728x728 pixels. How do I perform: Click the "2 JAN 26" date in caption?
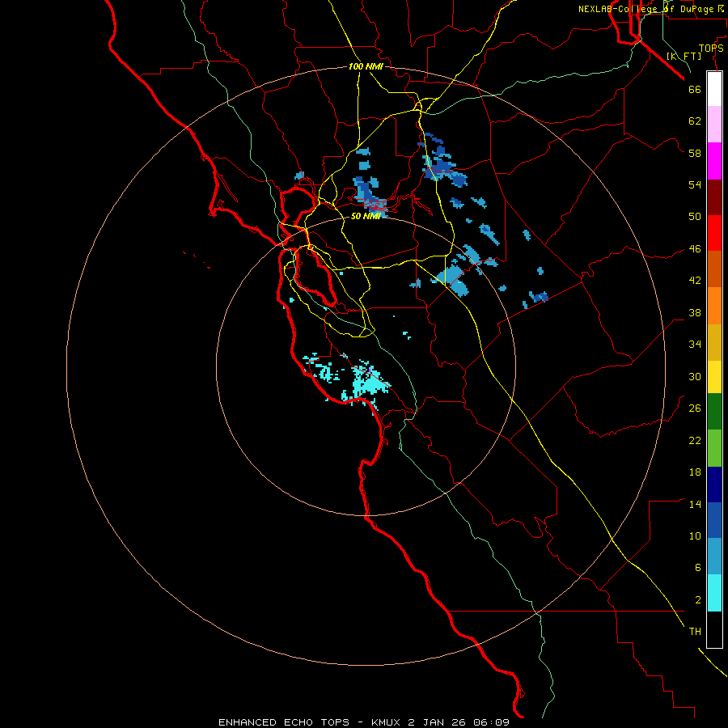pos(438,722)
